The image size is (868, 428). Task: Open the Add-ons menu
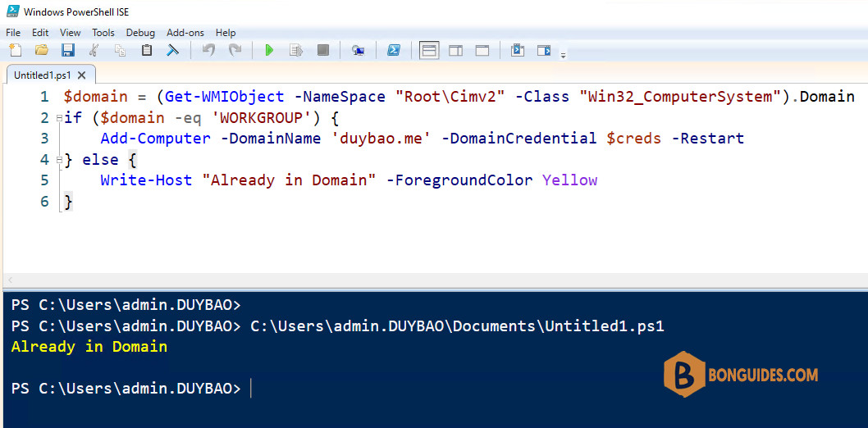point(185,33)
